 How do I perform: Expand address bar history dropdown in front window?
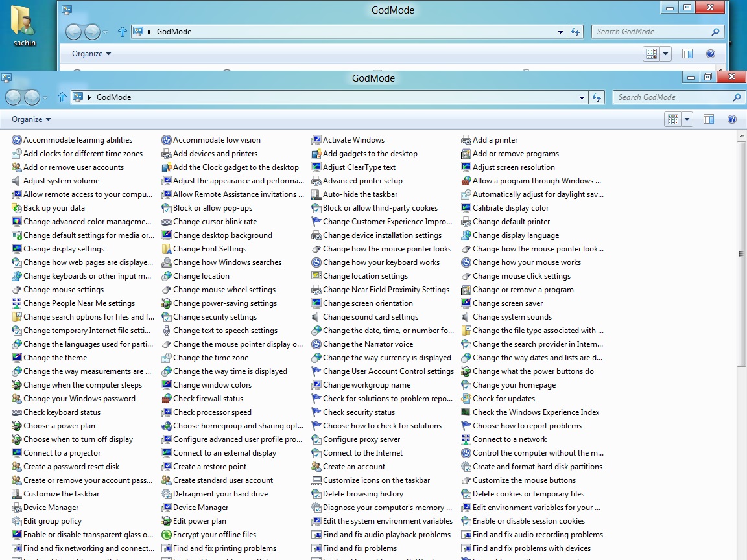click(582, 97)
